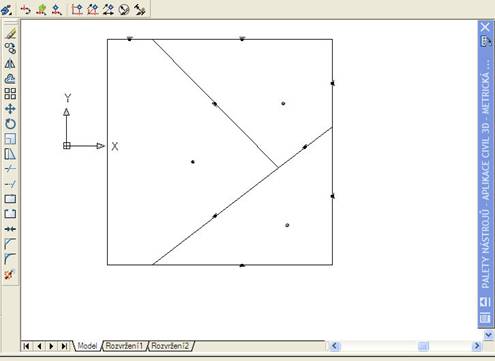Click the palette scroll-down chevron
Viewport: 495px width, 361px height.
pos(488,334)
